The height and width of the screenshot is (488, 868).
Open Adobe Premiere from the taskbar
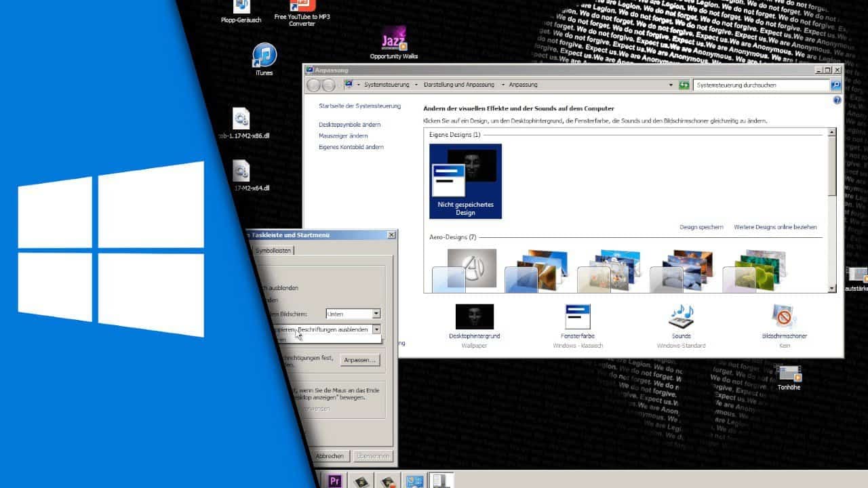[334, 481]
